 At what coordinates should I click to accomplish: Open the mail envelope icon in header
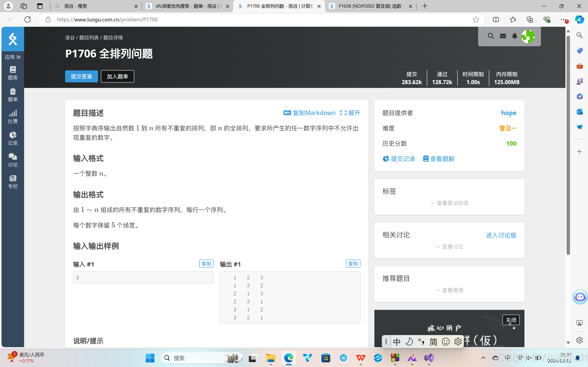pos(503,36)
